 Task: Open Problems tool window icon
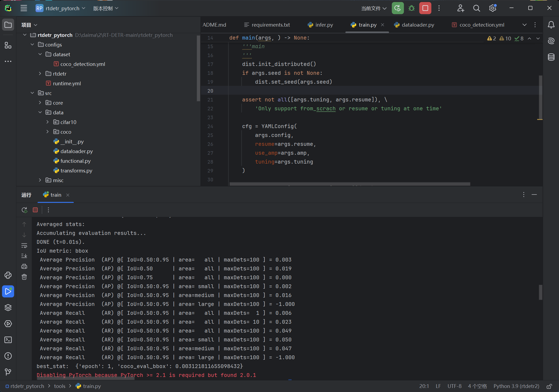[8, 356]
